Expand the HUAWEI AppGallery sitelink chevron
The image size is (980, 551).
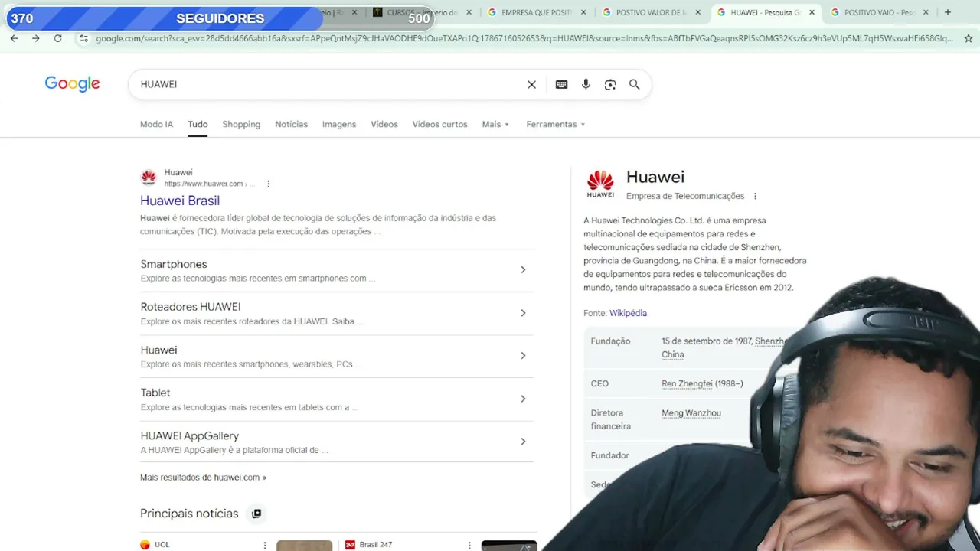pyautogui.click(x=523, y=442)
